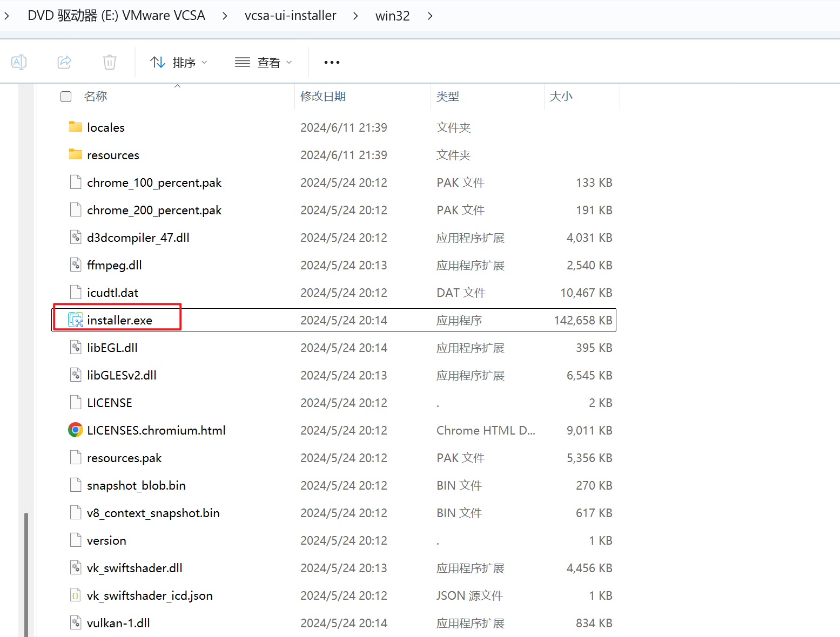Screen dimensions: 840x637
Task: Click the 10,467 KB size cell
Action: click(x=587, y=293)
